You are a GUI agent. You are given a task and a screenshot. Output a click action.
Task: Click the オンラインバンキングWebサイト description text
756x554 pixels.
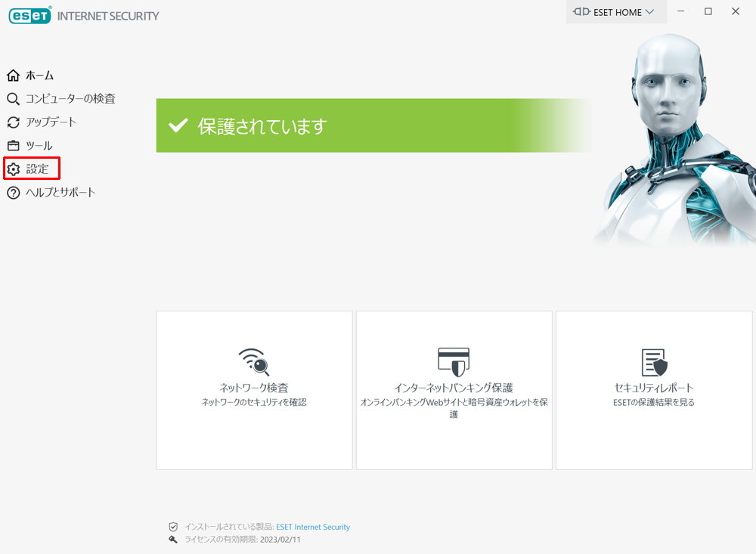454,408
